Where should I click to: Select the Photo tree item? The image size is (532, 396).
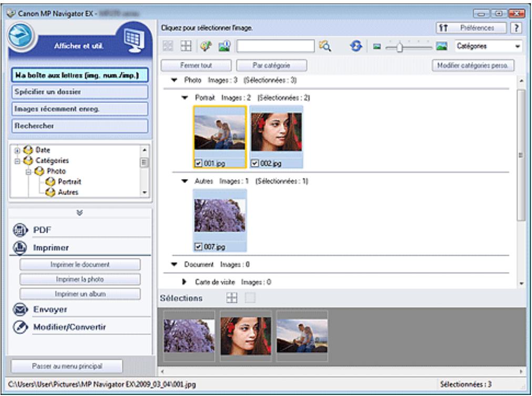coord(56,171)
